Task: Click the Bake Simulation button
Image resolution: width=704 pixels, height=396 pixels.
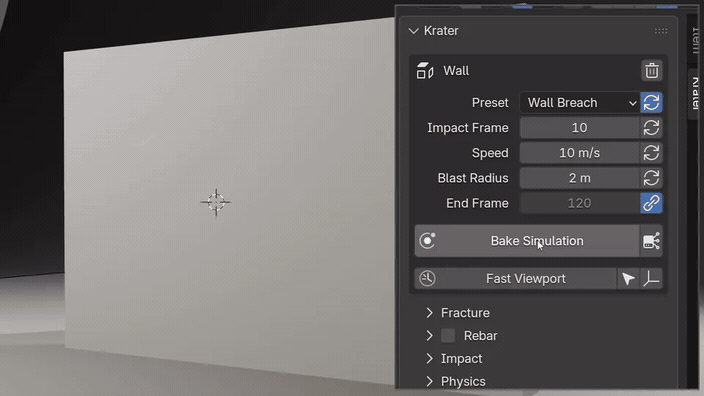Action: point(527,241)
